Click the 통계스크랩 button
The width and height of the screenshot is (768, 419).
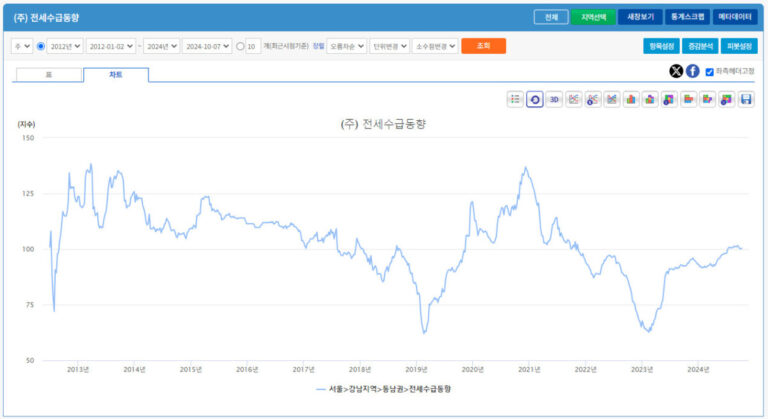tap(688, 17)
